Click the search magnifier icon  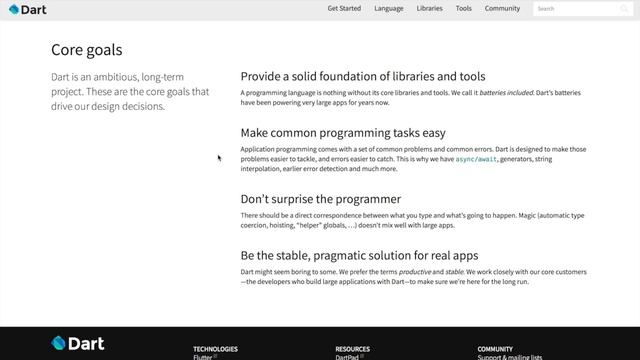click(x=624, y=9)
